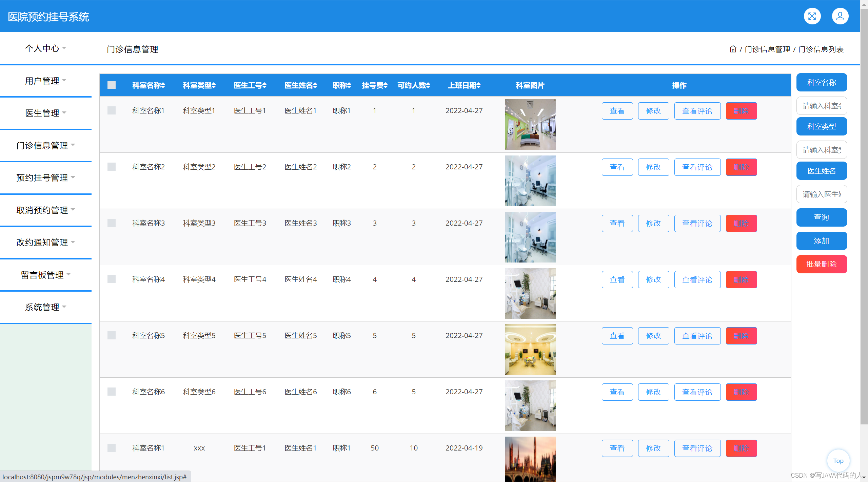Check the row checkbox for 科室名称4
Viewport: 868px width, 482px height.
(x=112, y=279)
